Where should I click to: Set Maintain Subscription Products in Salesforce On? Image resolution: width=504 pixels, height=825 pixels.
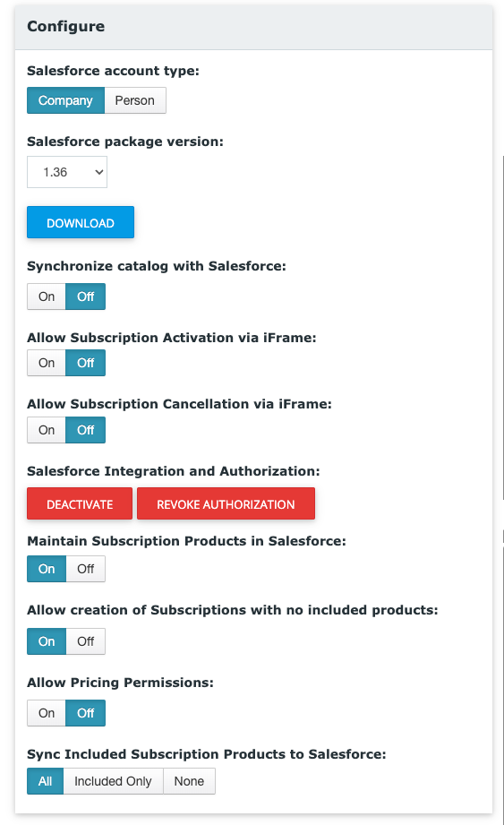[47, 570]
